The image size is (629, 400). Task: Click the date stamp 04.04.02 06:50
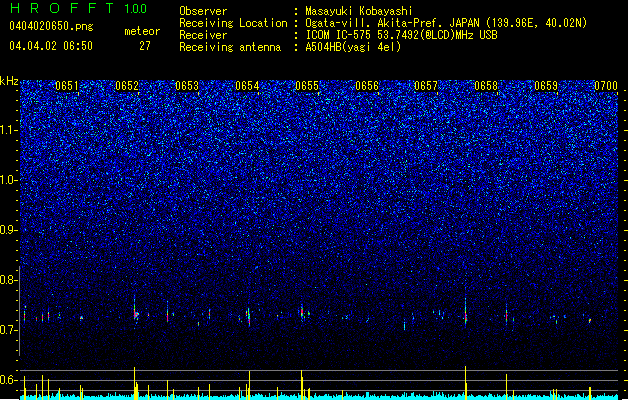(51, 46)
